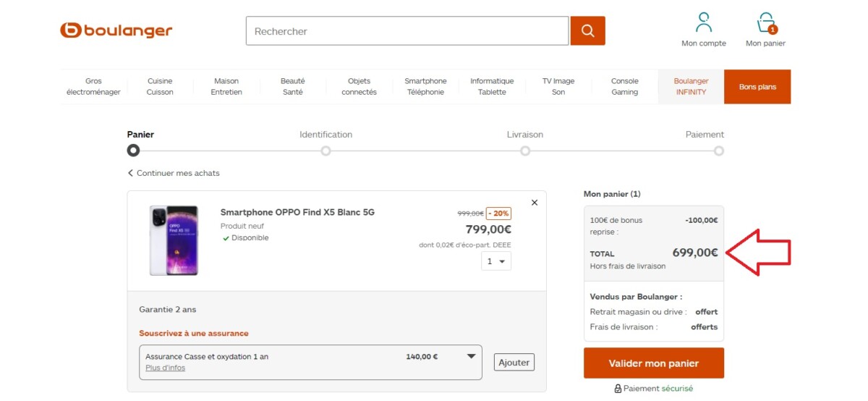This screenshot has height=401, width=868.
Task: Click Souscrivez à une assurance heading
Action: [194, 334]
